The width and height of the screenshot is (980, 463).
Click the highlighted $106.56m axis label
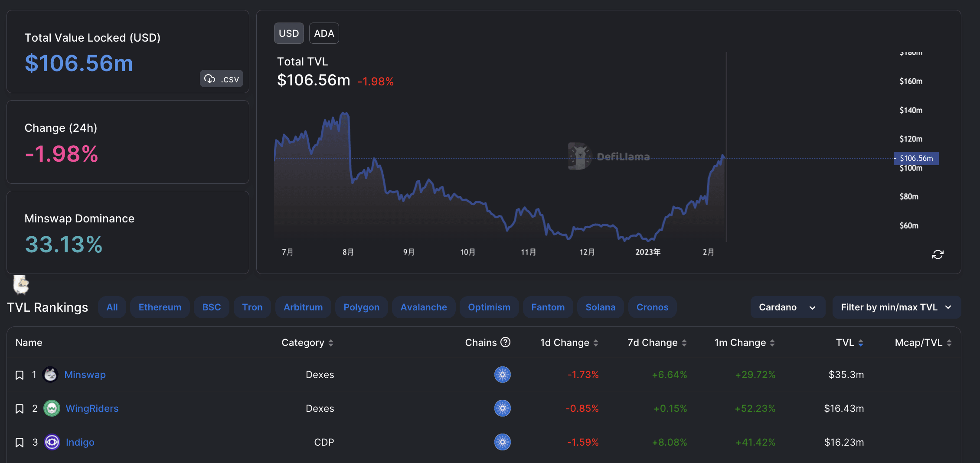point(916,158)
